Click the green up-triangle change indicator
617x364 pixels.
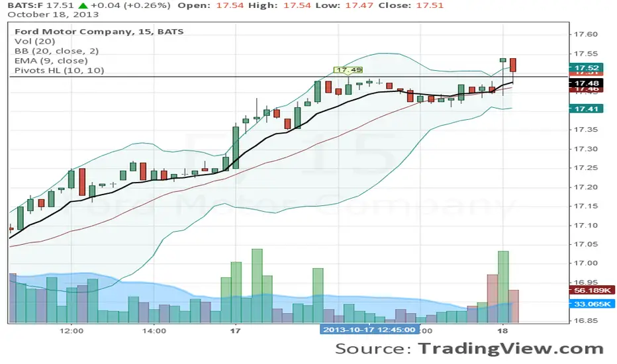[x=83, y=5]
